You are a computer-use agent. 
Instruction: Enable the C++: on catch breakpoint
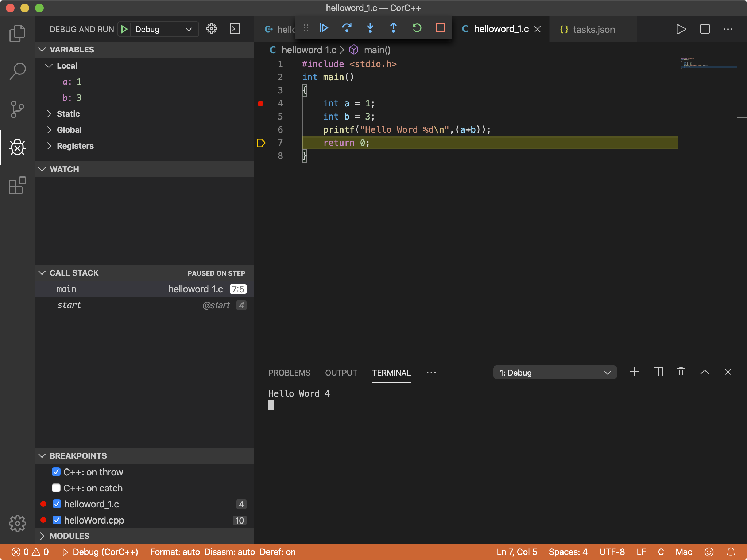point(56,488)
